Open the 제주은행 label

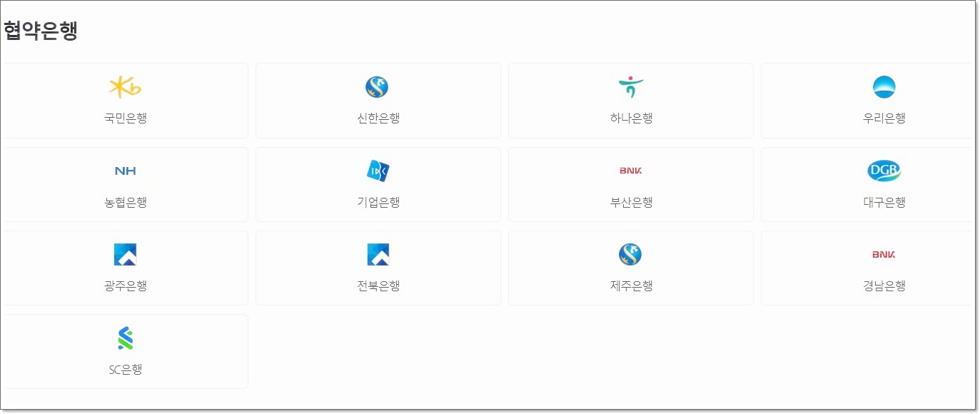tap(631, 286)
